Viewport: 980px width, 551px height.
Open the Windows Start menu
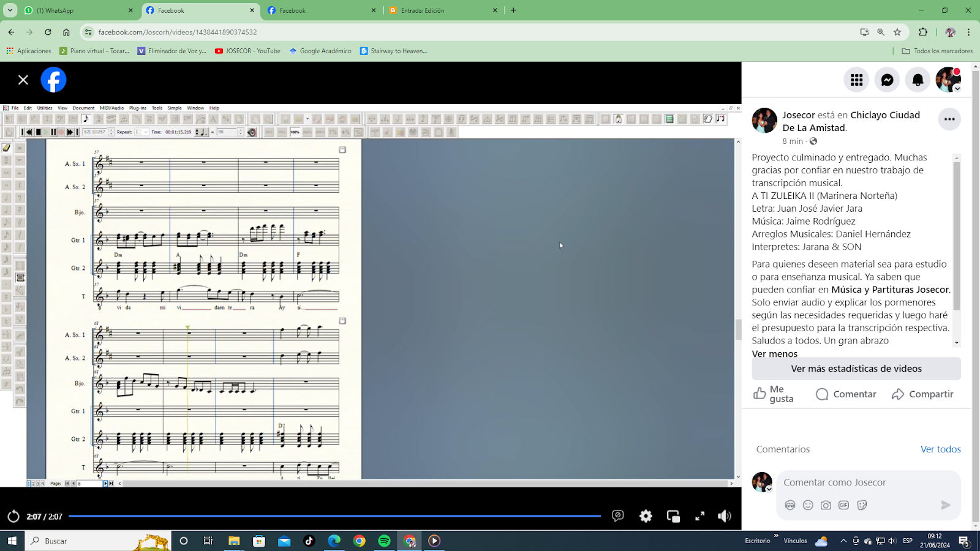pos(12,541)
